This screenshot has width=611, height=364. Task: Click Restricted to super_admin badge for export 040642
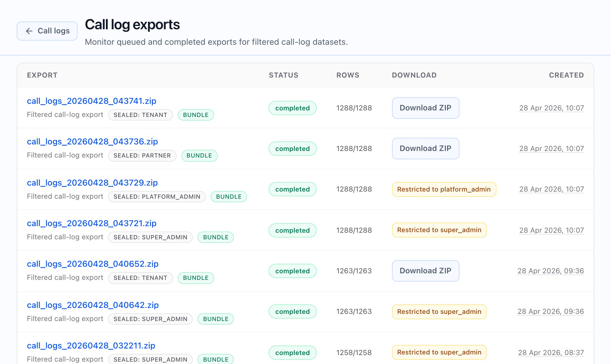point(439,312)
